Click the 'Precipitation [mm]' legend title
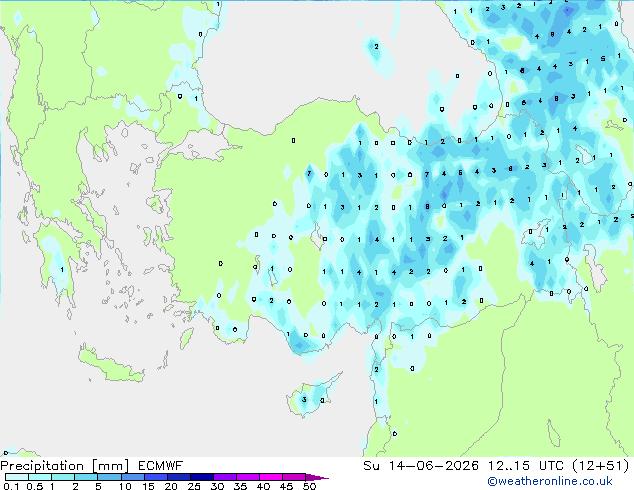The height and width of the screenshot is (490, 634). [65, 466]
